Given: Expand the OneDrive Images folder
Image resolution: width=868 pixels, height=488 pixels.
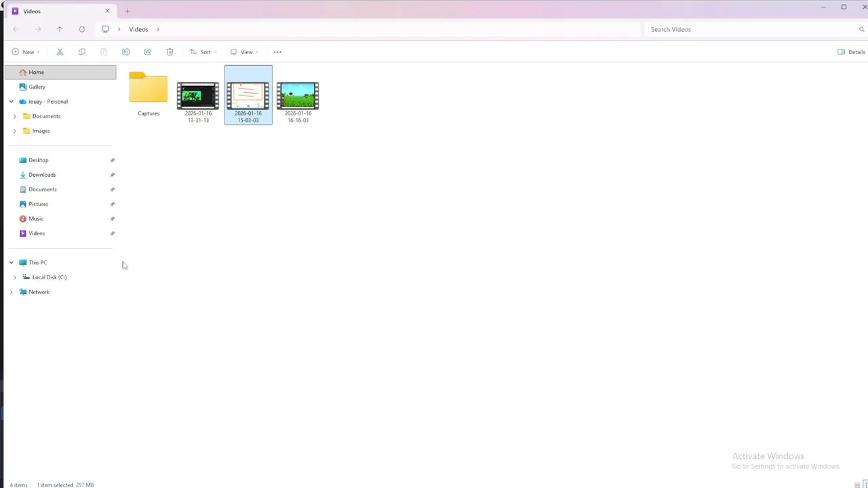Looking at the screenshot, I should coord(15,131).
